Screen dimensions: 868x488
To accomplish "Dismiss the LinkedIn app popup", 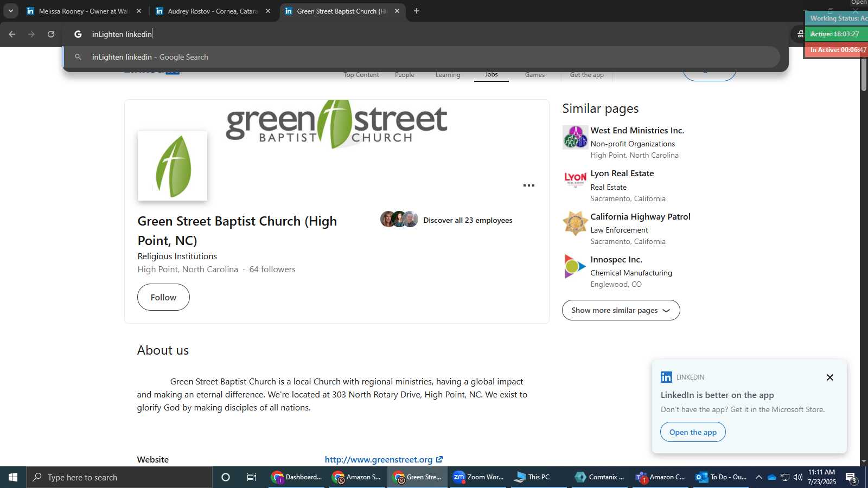I will click(829, 377).
